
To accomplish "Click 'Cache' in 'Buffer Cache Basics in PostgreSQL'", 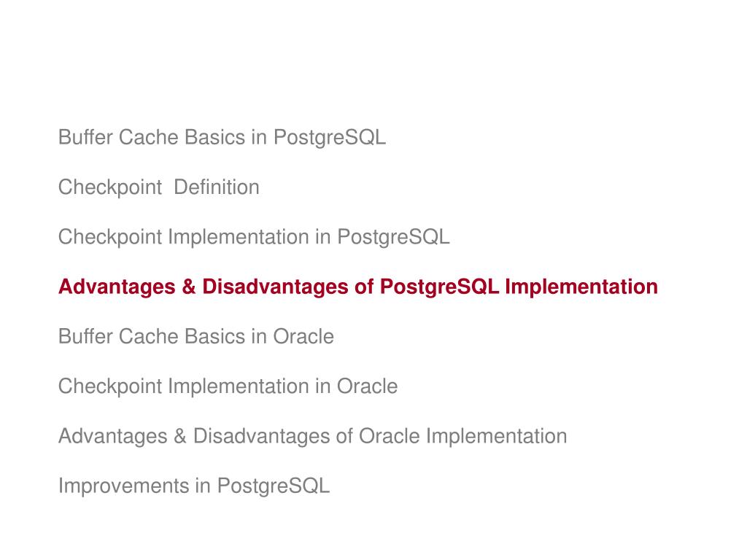I will tap(149, 138).
